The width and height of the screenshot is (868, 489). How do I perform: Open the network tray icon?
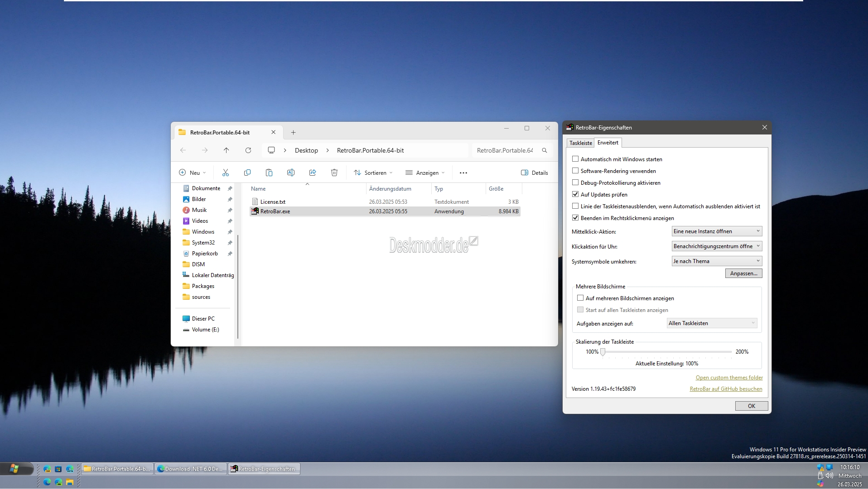[829, 467]
